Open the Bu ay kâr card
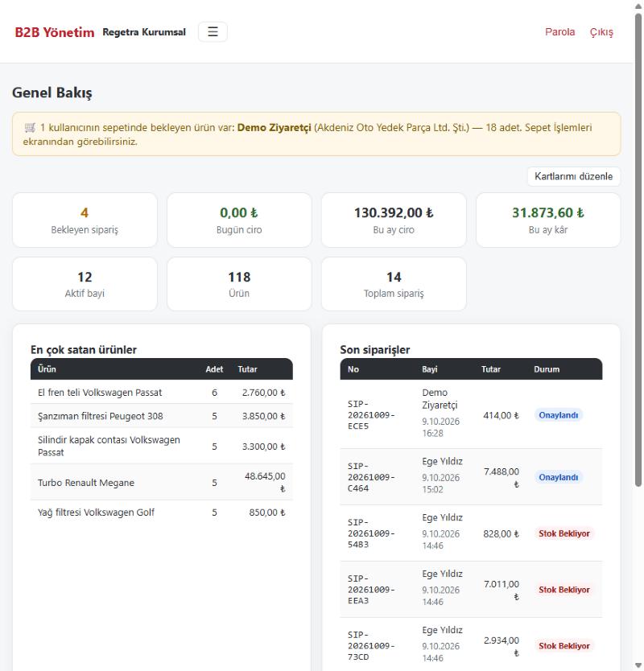This screenshot has width=644, height=671. click(x=548, y=220)
